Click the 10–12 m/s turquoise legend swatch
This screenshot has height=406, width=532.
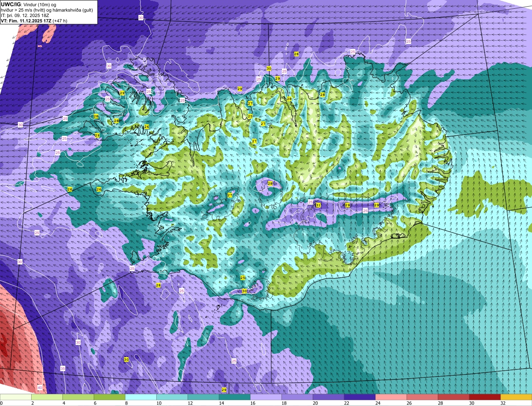click(172, 397)
